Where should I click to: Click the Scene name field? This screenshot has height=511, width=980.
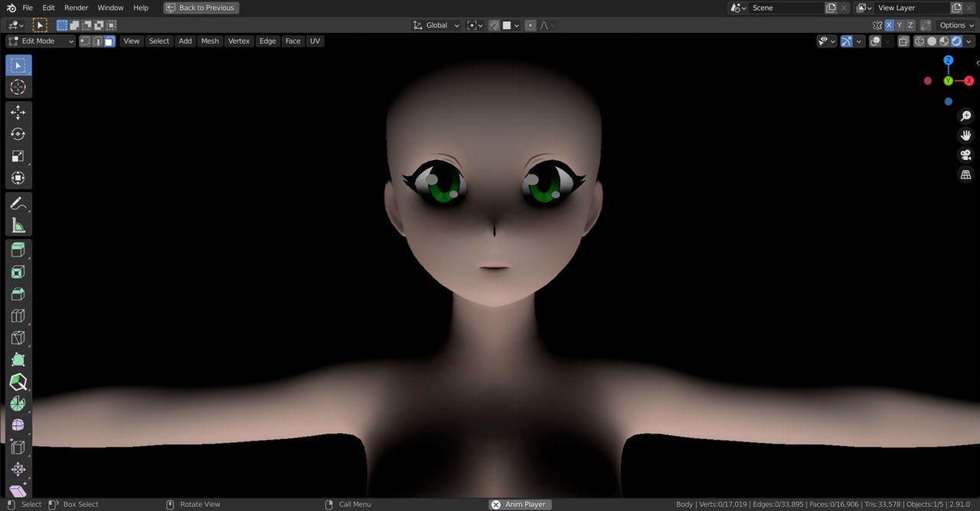787,8
